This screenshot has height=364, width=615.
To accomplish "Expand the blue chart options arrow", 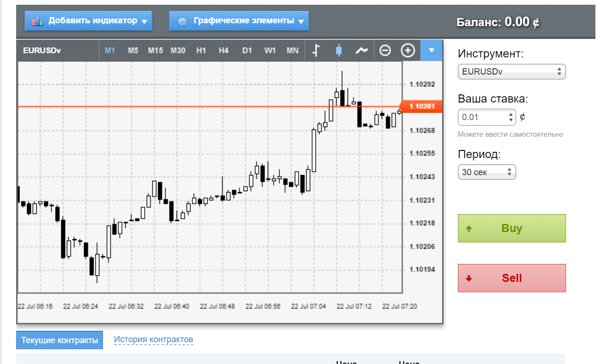I will (432, 50).
